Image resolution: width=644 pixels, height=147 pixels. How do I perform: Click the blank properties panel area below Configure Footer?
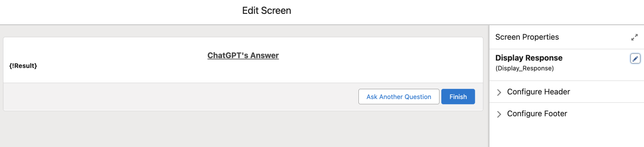point(566,134)
